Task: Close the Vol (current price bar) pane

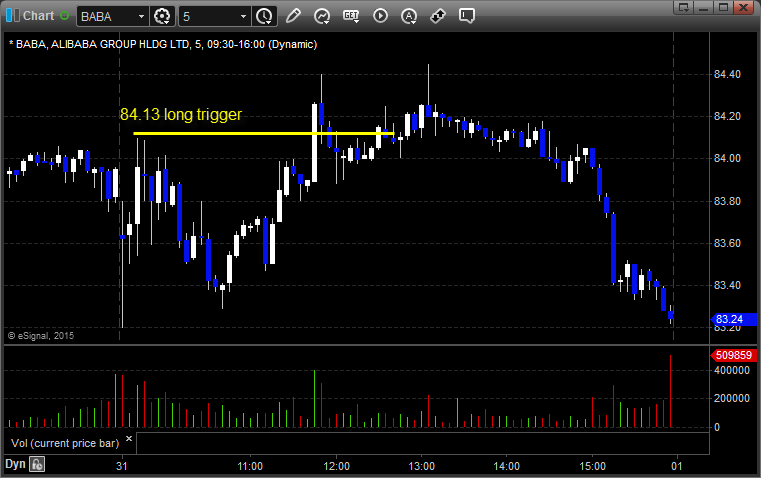Action: point(129,439)
